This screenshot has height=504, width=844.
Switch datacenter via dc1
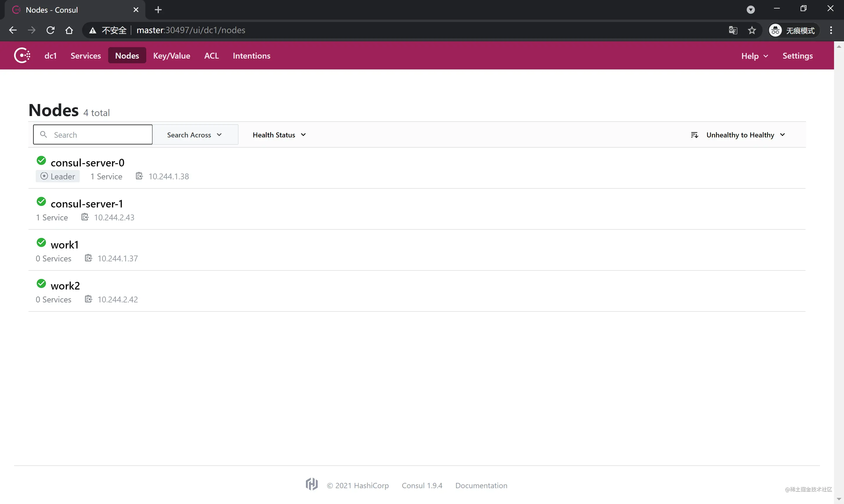[x=50, y=56]
